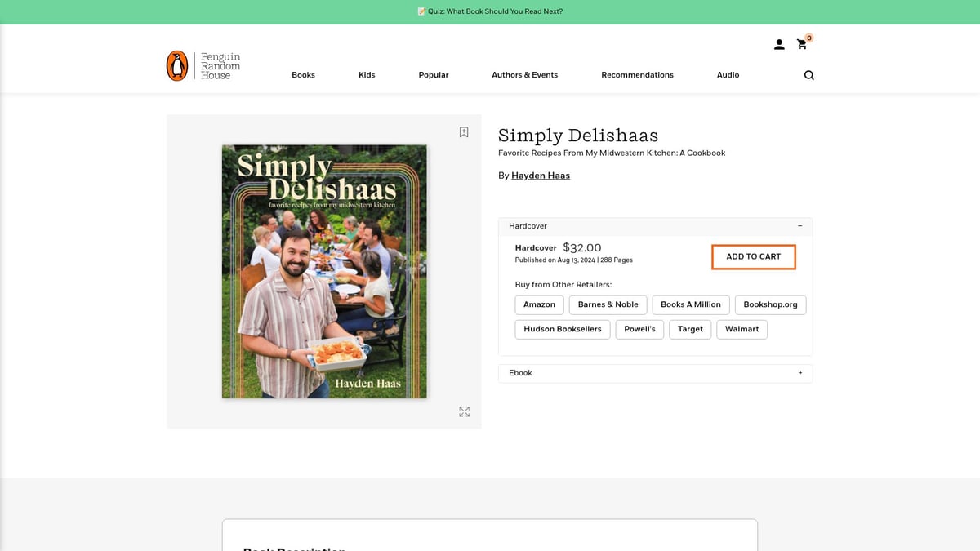Screen dimensions: 980x551
Task: Open the shopping cart icon
Action: 802,45
